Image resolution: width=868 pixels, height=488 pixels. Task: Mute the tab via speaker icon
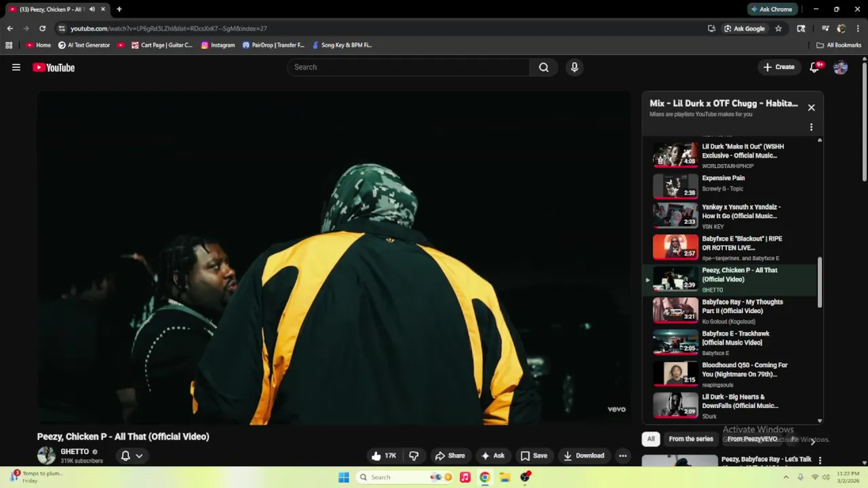point(92,9)
